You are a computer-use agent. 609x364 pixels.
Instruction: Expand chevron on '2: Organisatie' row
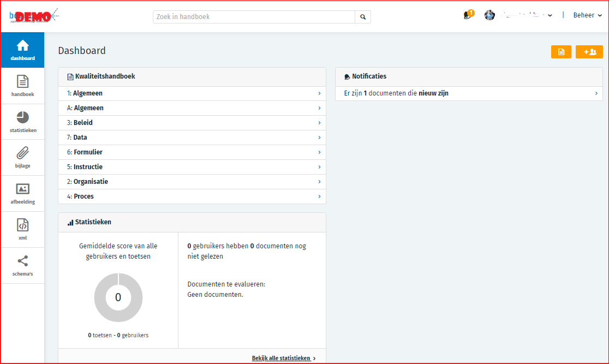319,182
